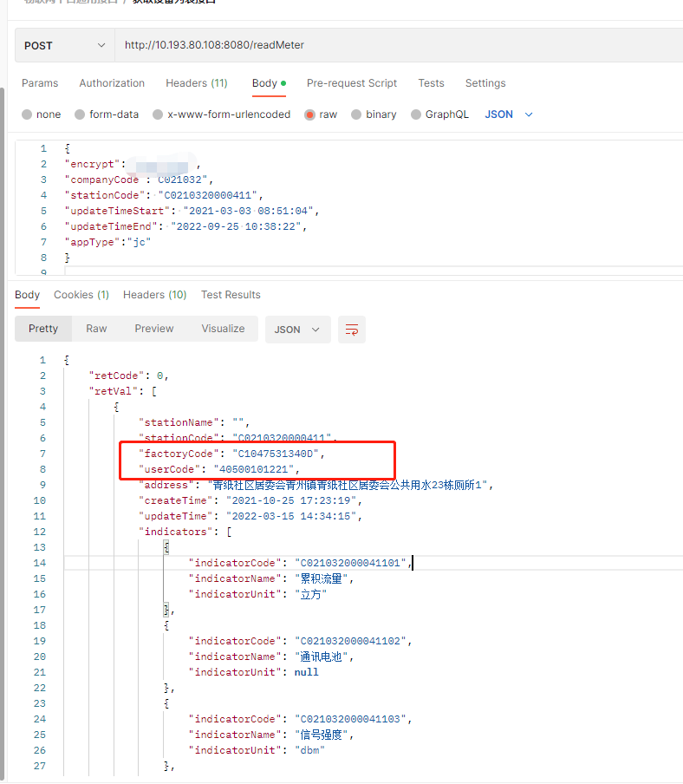The width and height of the screenshot is (683, 784).
Task: Click the userCode value 40500101221
Action: pos(254,469)
